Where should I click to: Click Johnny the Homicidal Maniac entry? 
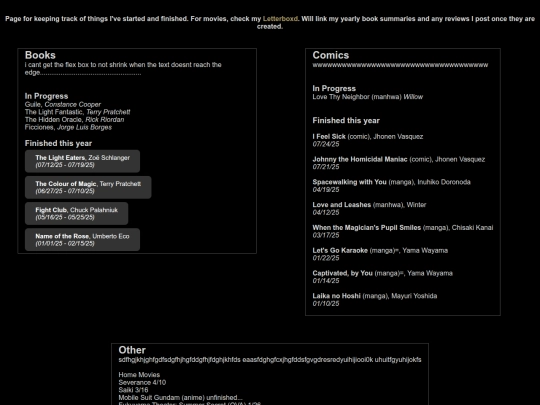click(399, 159)
